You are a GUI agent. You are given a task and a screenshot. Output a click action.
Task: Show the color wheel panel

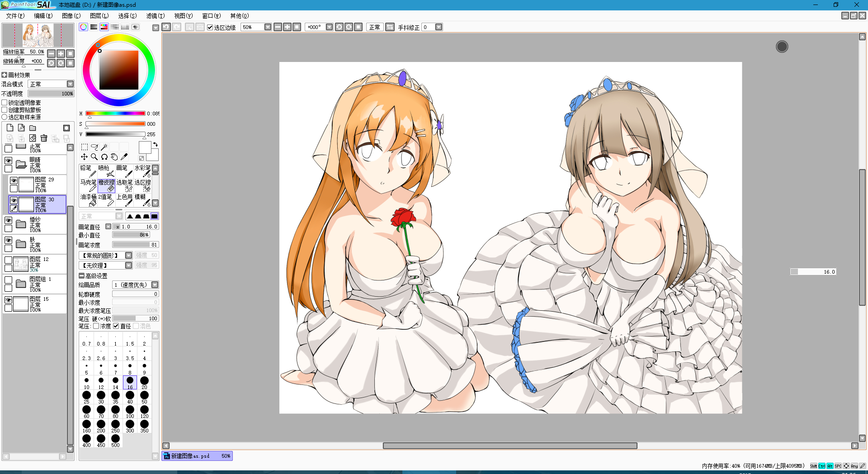(x=83, y=27)
